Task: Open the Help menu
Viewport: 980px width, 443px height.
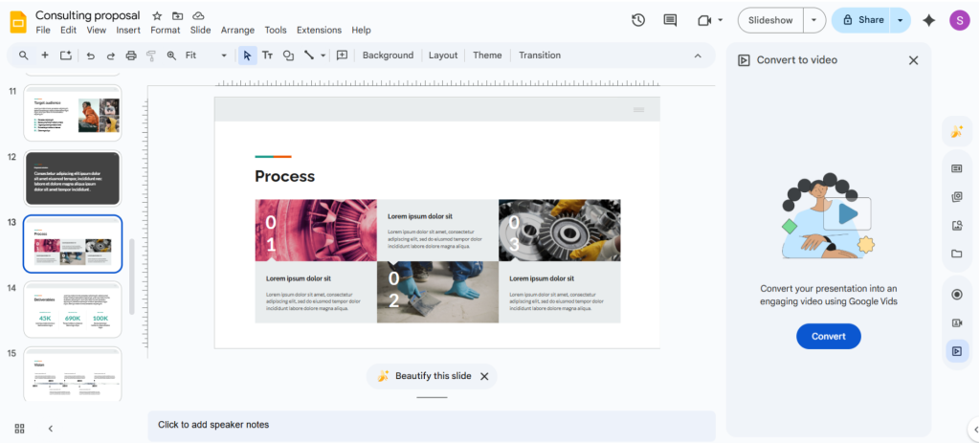Action: coord(361,30)
